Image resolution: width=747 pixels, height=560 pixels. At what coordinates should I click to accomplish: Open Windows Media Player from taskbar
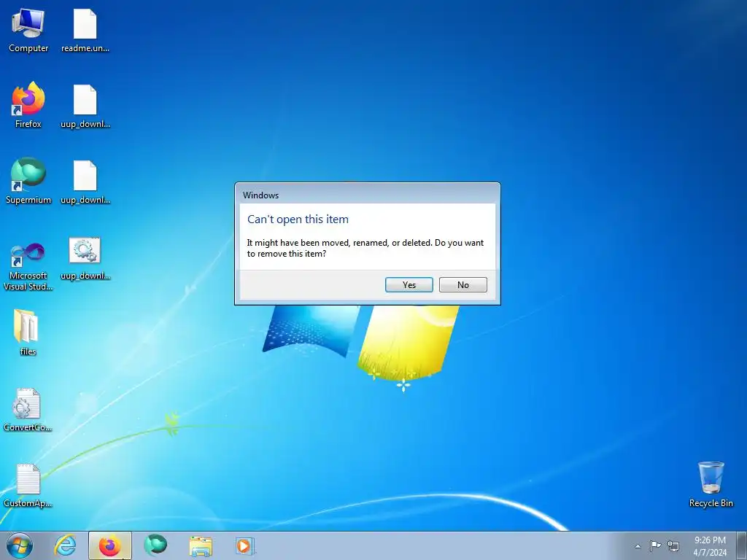coord(246,545)
